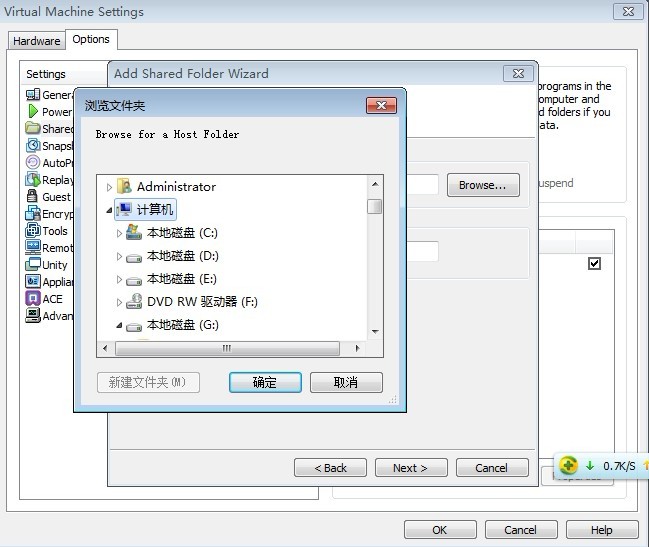
Task: Expand the DVD RW 驱动器 (F:) node
Action: click(x=119, y=303)
